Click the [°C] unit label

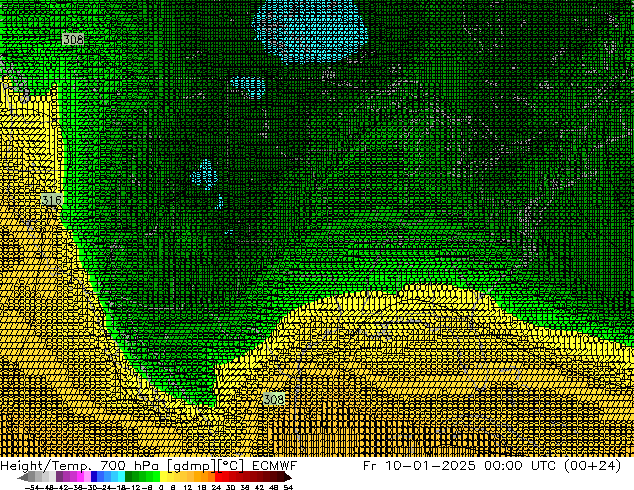pyautogui.click(x=231, y=466)
